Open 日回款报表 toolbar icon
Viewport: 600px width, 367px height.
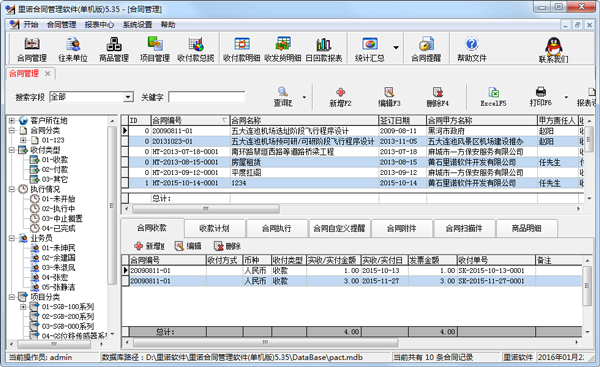[x=324, y=50]
